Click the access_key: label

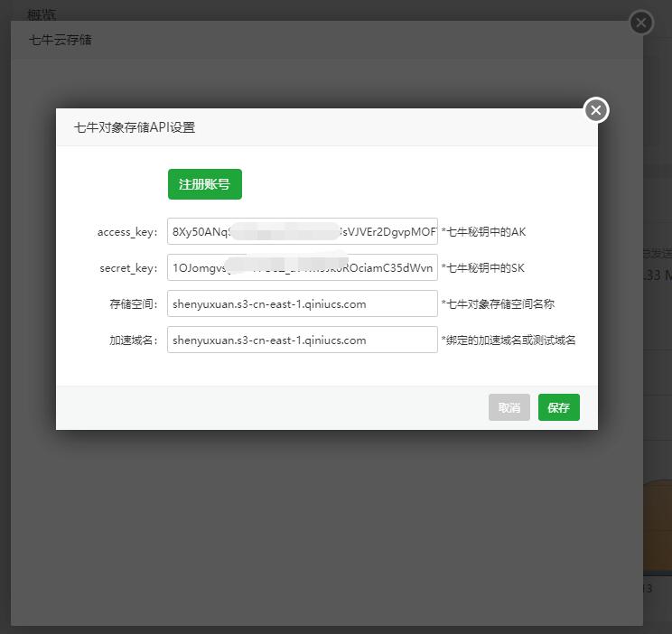[127, 232]
